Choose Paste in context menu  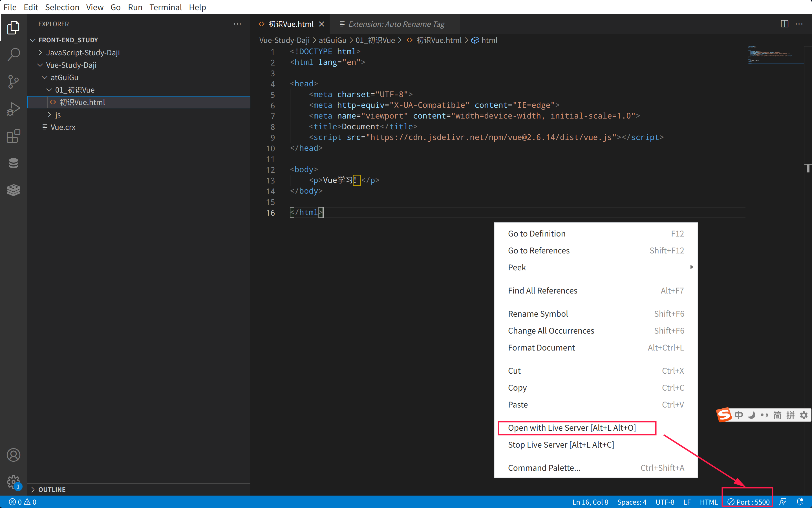click(x=595, y=404)
